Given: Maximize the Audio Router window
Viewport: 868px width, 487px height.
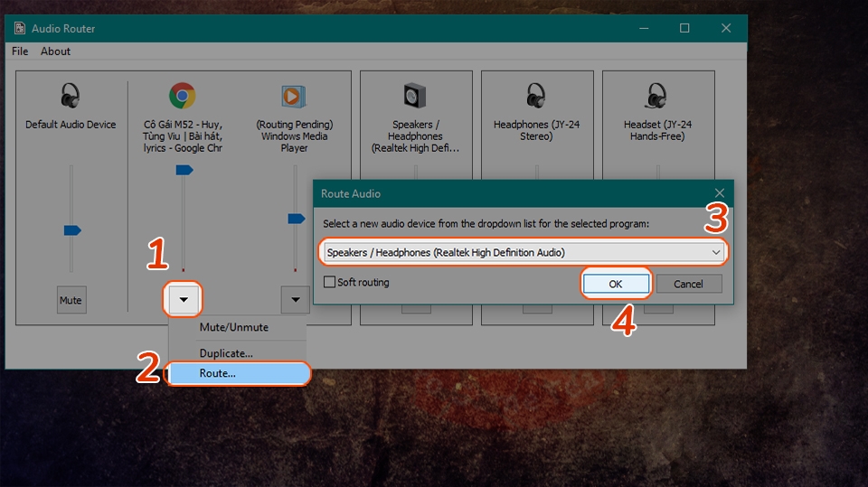Looking at the screenshot, I should [x=684, y=28].
